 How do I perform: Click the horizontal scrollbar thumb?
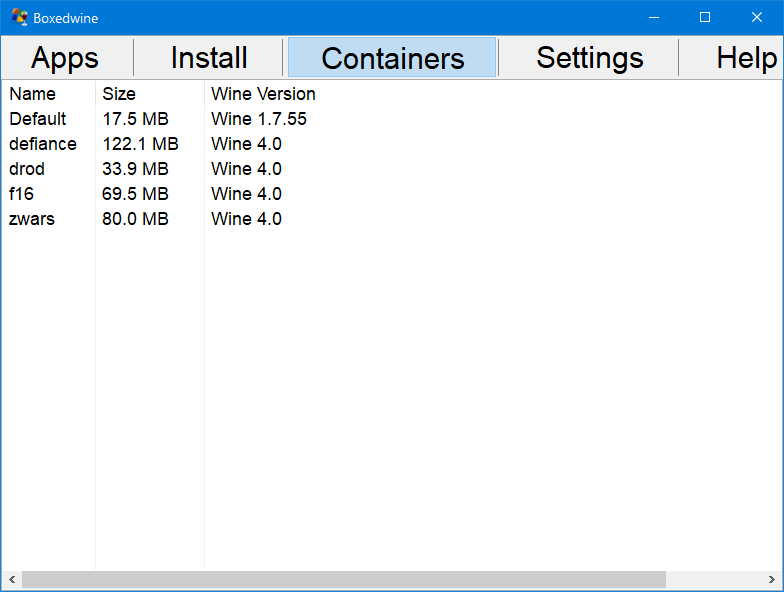tap(344, 580)
